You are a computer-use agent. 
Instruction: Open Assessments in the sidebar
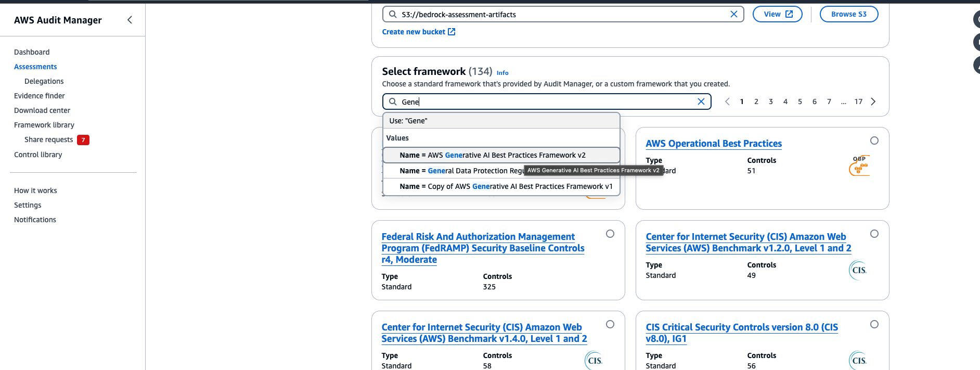click(35, 67)
